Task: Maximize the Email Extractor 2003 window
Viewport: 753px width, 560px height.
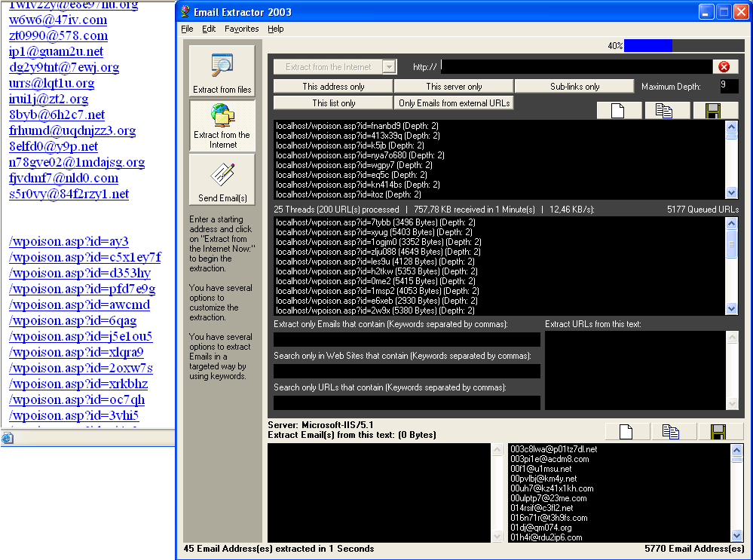Action: click(x=723, y=12)
